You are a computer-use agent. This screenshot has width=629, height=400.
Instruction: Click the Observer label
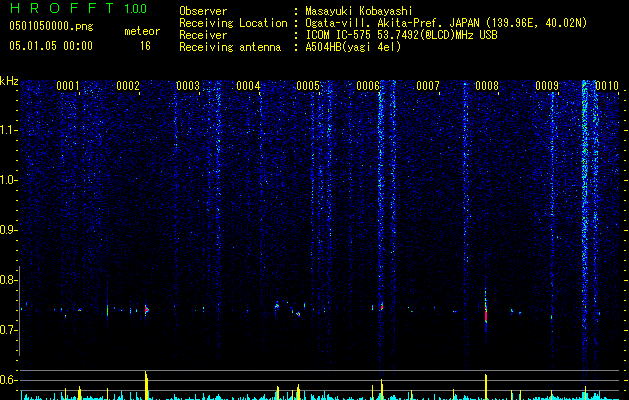[203, 11]
